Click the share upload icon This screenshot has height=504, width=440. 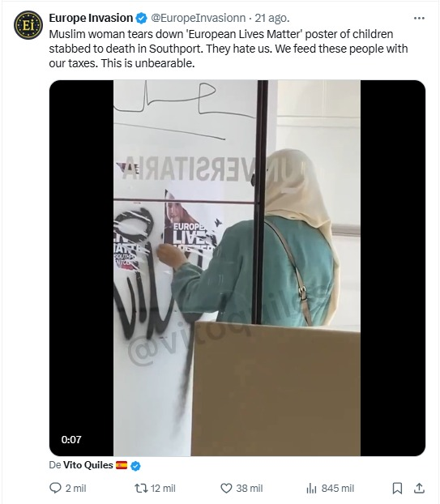419,488
